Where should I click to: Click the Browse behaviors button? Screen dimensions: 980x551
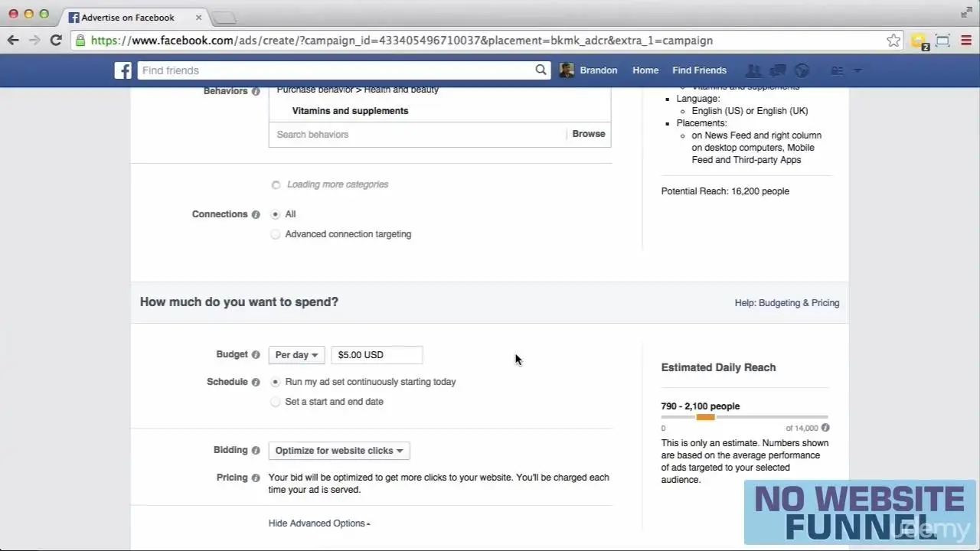point(589,134)
